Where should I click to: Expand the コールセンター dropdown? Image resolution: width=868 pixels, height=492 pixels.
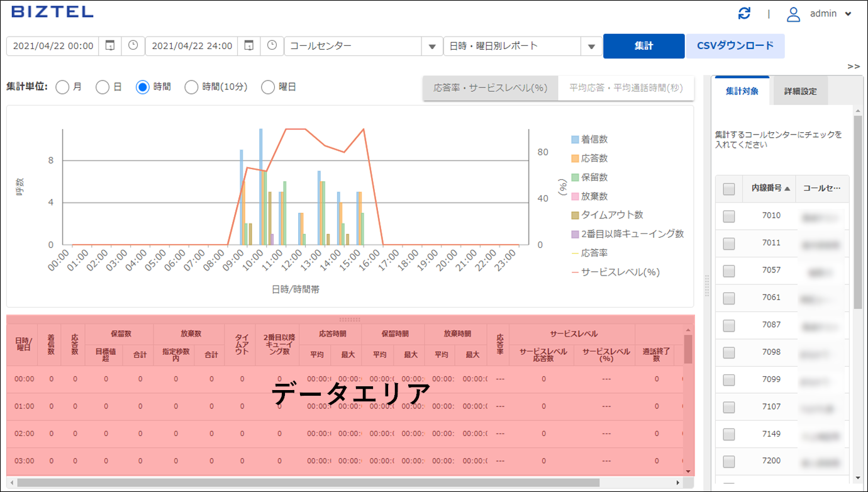click(x=431, y=46)
